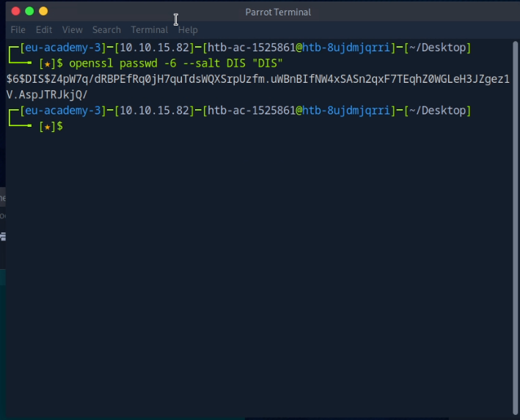Click the V.AspJTRJkjQ/ hash continuation line

click(46, 95)
